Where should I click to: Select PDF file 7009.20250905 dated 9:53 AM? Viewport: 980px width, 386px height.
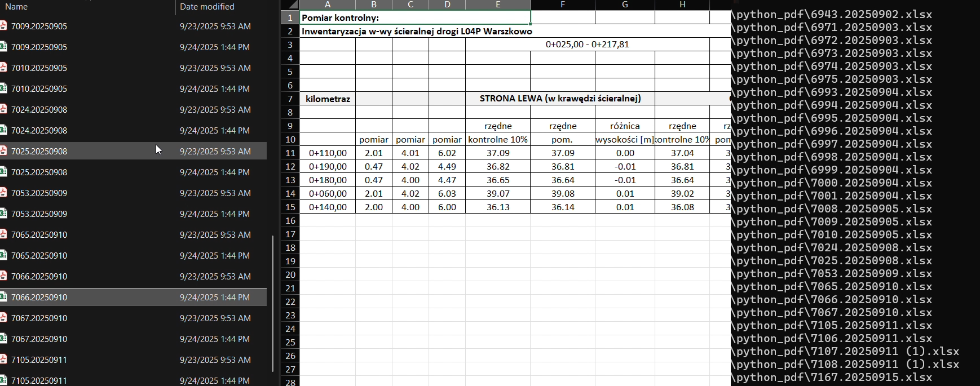pyautogui.click(x=133, y=26)
